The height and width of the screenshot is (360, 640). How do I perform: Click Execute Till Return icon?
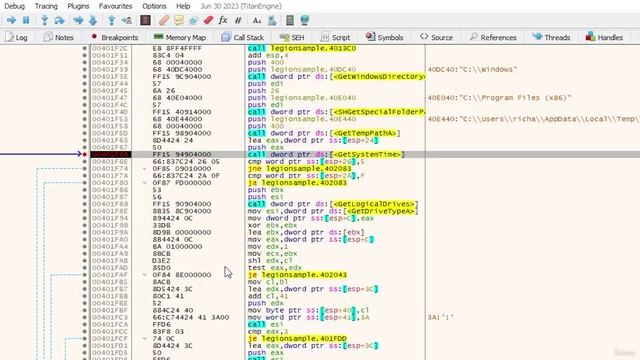[111, 20]
